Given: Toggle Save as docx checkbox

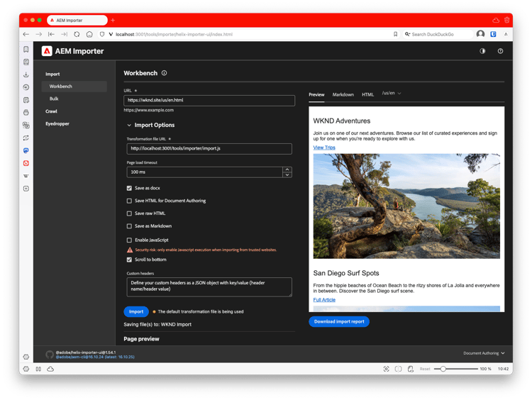Looking at the screenshot, I should (129, 188).
